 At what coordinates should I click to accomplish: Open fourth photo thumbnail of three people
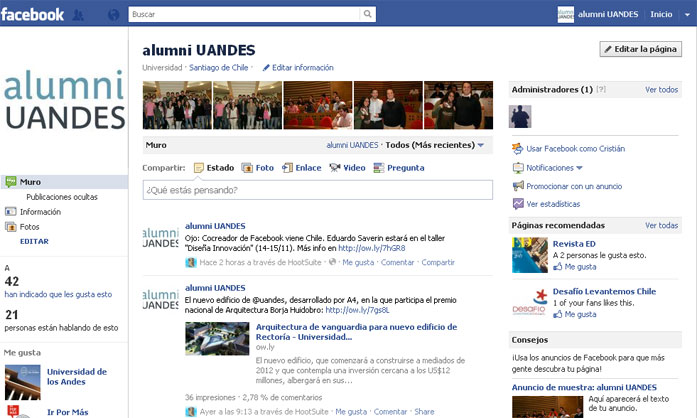(x=388, y=105)
